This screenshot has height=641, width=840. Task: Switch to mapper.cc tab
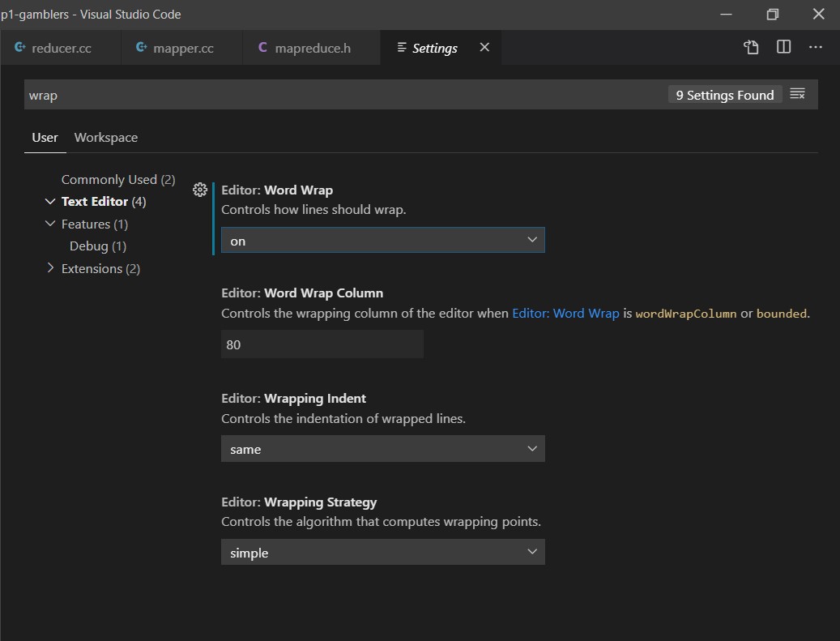click(182, 48)
